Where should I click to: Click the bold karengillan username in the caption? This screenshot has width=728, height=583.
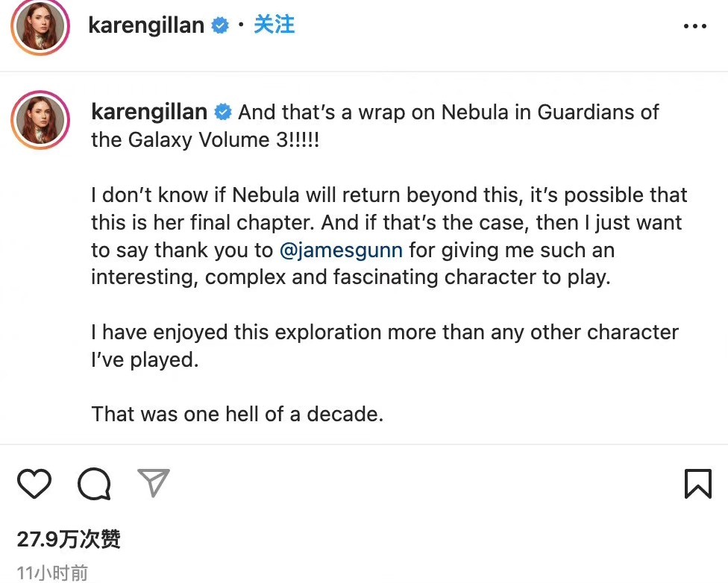click(149, 113)
